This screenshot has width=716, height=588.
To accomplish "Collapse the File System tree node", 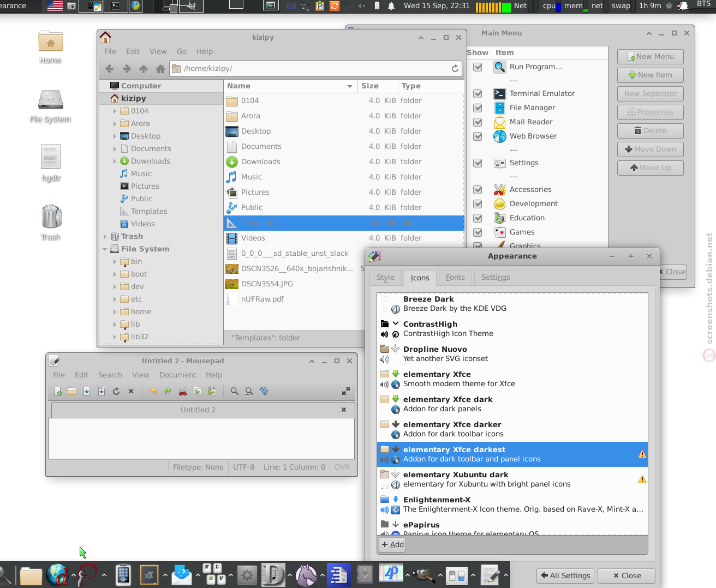I will (x=105, y=249).
